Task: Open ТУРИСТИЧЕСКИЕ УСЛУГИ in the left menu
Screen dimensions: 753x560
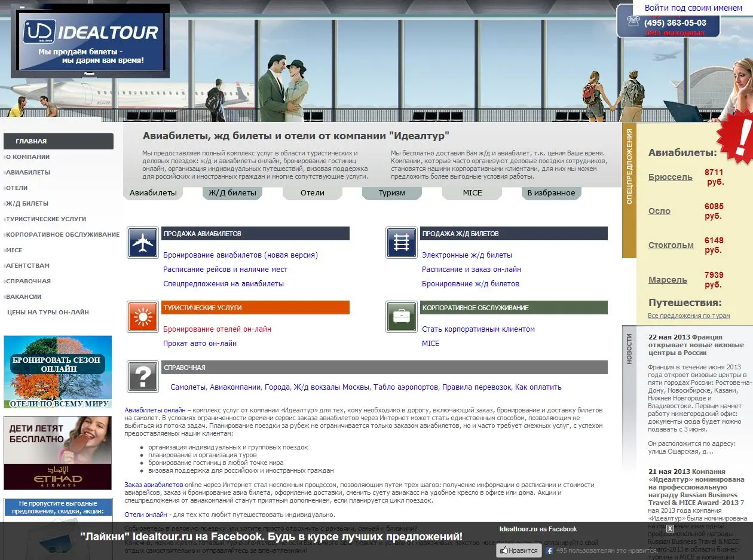Action: (x=46, y=219)
